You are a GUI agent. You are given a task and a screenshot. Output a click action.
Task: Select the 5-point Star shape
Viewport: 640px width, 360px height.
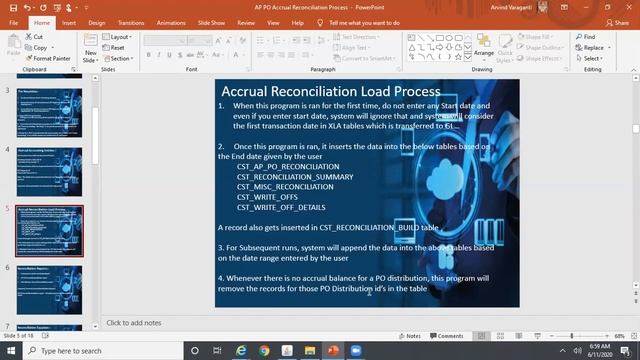(458, 57)
